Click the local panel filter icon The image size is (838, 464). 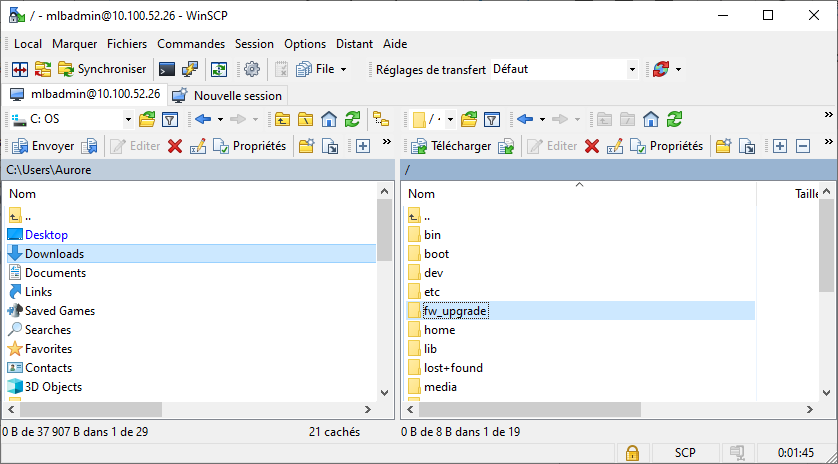(170, 120)
